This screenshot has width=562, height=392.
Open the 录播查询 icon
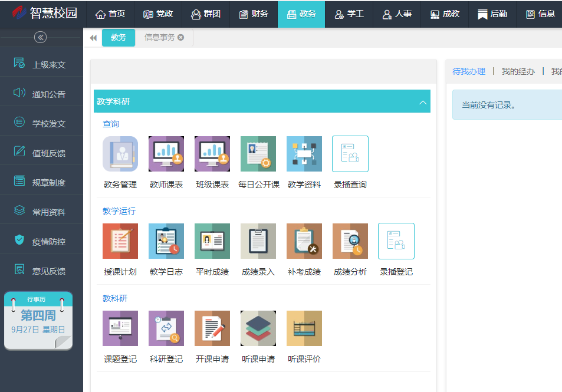350,154
